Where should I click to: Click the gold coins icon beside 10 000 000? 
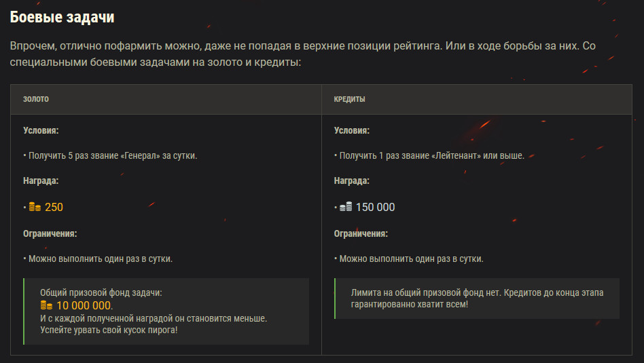pyautogui.click(x=46, y=305)
